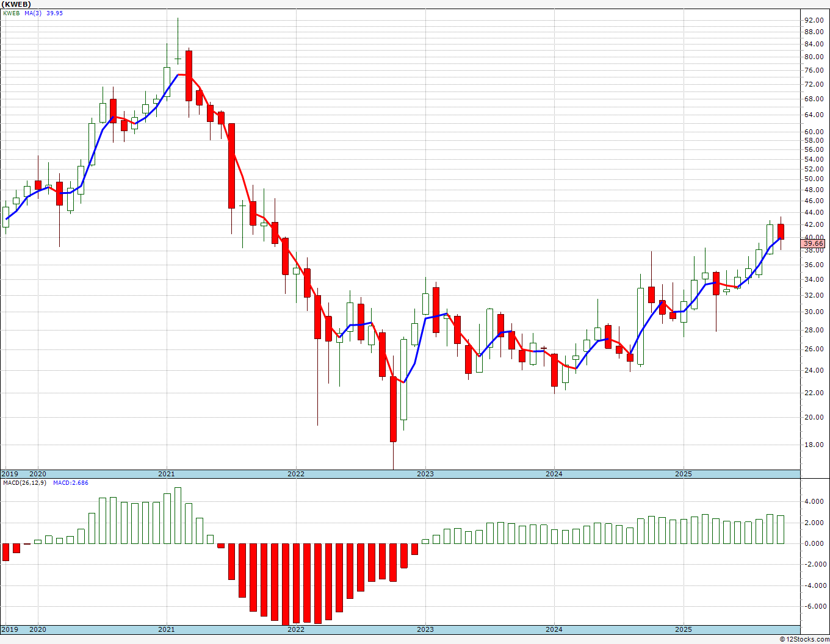Select the 2.000 MACD axis label
The height and width of the screenshot is (644, 830).
point(814,523)
